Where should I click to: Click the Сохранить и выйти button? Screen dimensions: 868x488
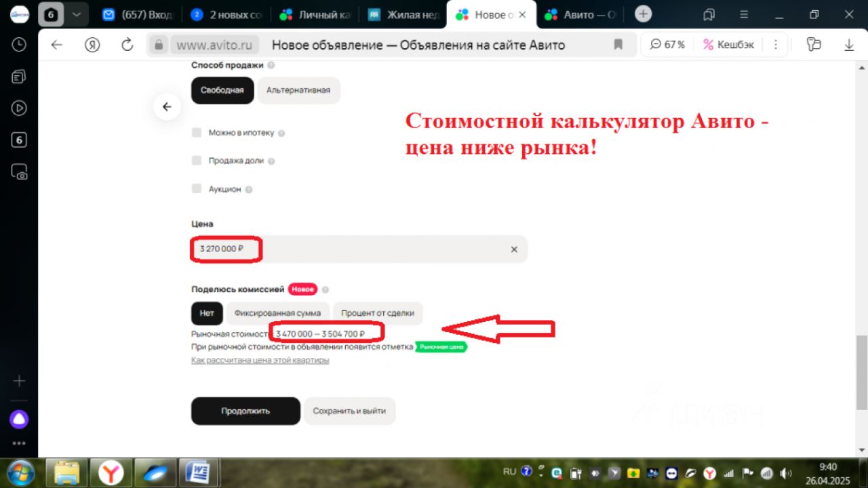click(349, 411)
